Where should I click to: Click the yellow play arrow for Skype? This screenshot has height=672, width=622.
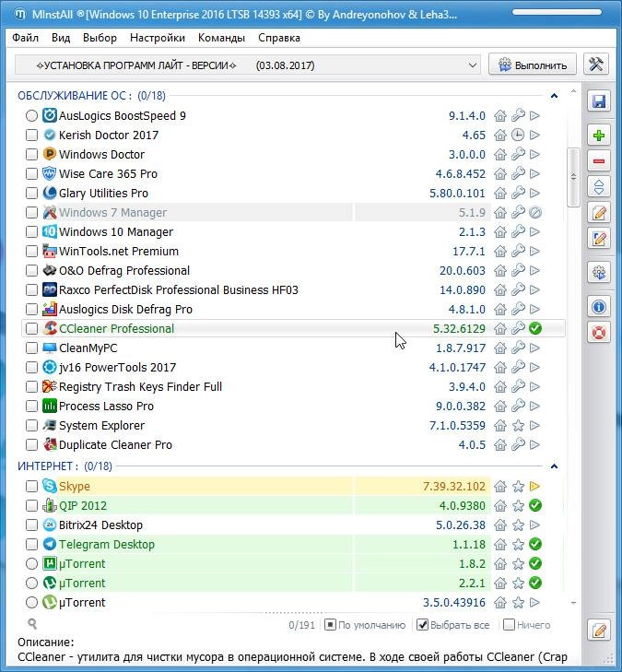pyautogui.click(x=534, y=486)
